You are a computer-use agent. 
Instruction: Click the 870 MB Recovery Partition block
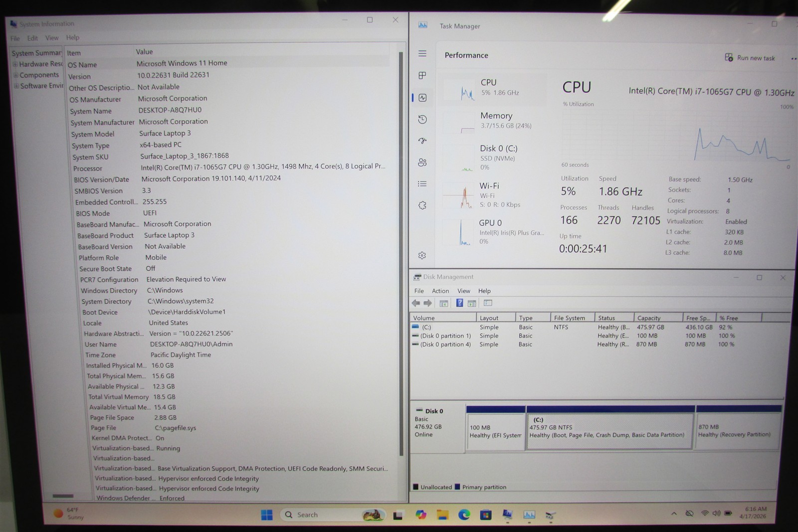[x=738, y=428]
